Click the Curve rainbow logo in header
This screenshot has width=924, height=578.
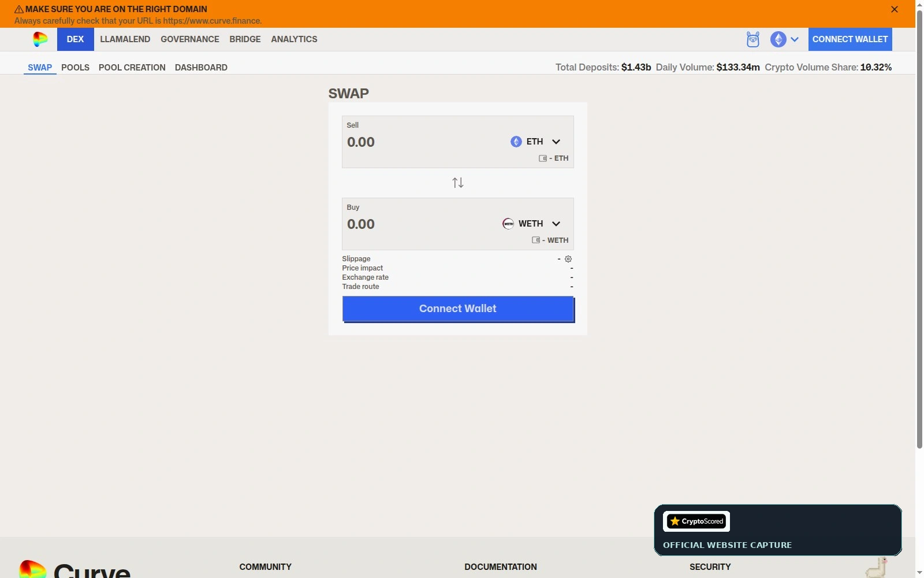(40, 39)
